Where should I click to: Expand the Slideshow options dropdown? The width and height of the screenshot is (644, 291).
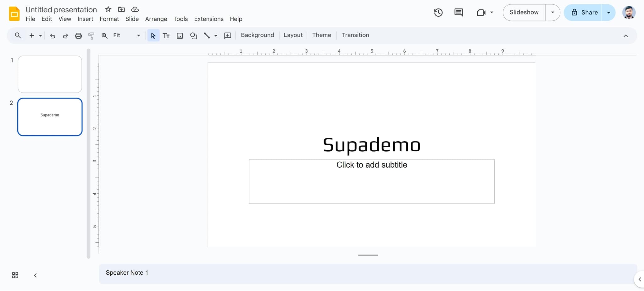pos(552,13)
